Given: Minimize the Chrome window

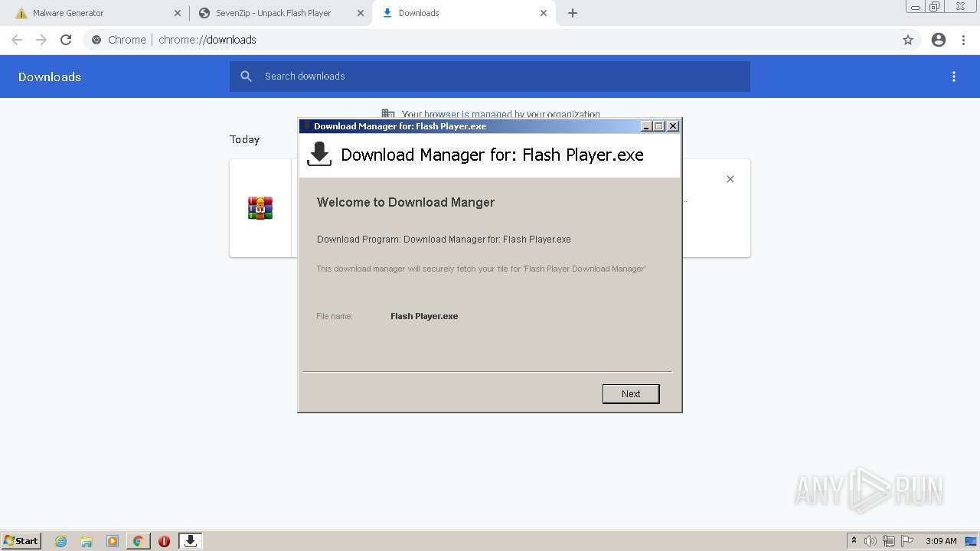Looking at the screenshot, I should click(x=916, y=6).
